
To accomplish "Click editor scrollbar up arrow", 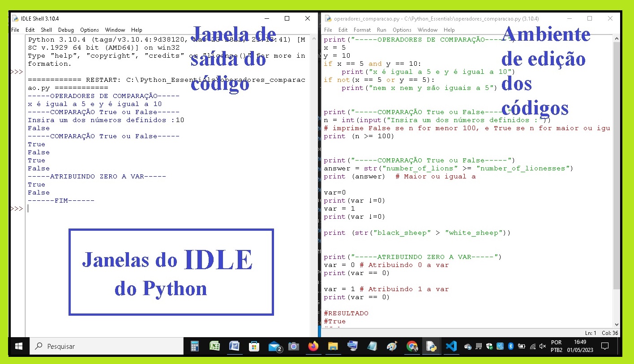I will 616,39.
